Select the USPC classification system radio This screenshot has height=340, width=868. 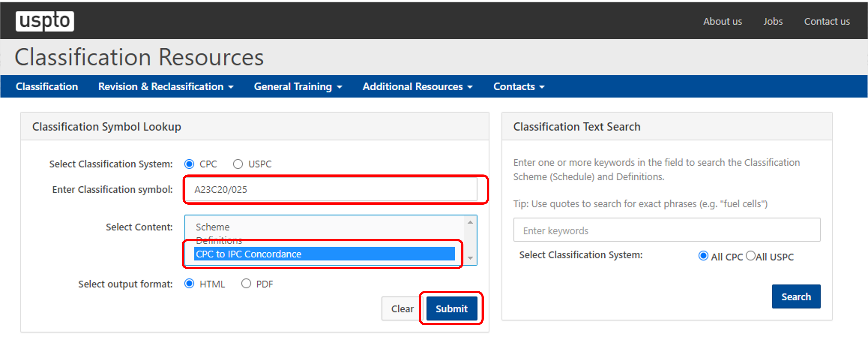point(238,164)
